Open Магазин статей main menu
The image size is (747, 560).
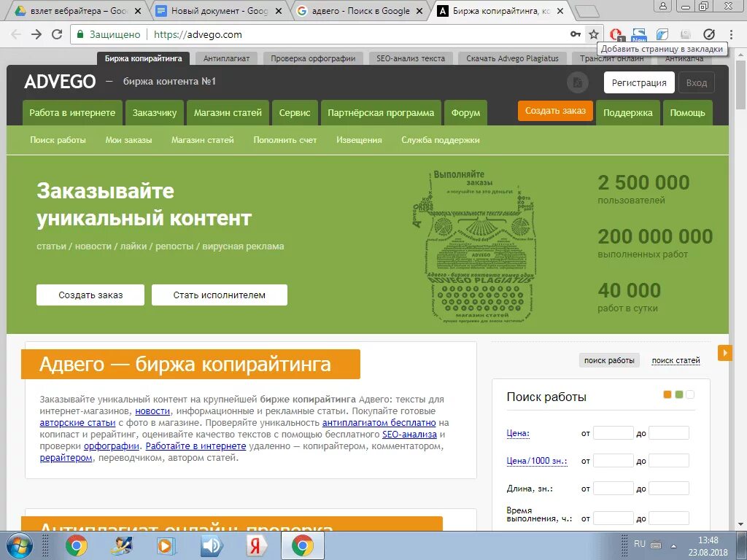click(228, 113)
